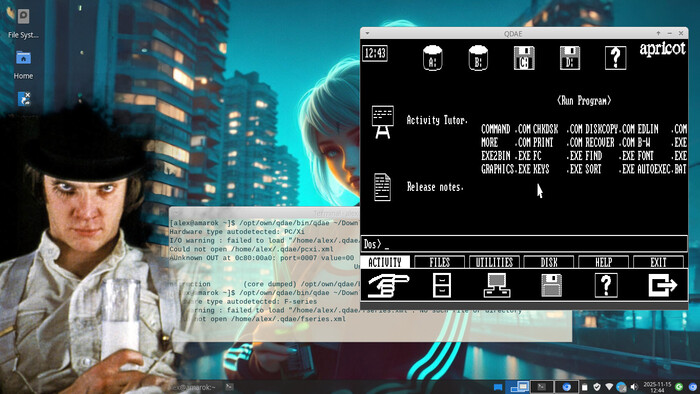The height and width of the screenshot is (394, 700).
Task: Switch to the UTILITIES tab
Action: tap(494, 262)
